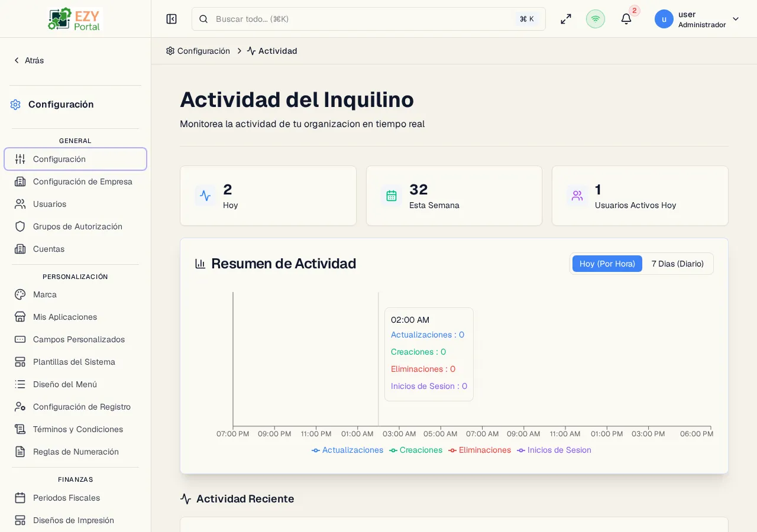Open Configuración de Empresa menu item
Screen dimensions: 757x532
click(x=75, y=181)
